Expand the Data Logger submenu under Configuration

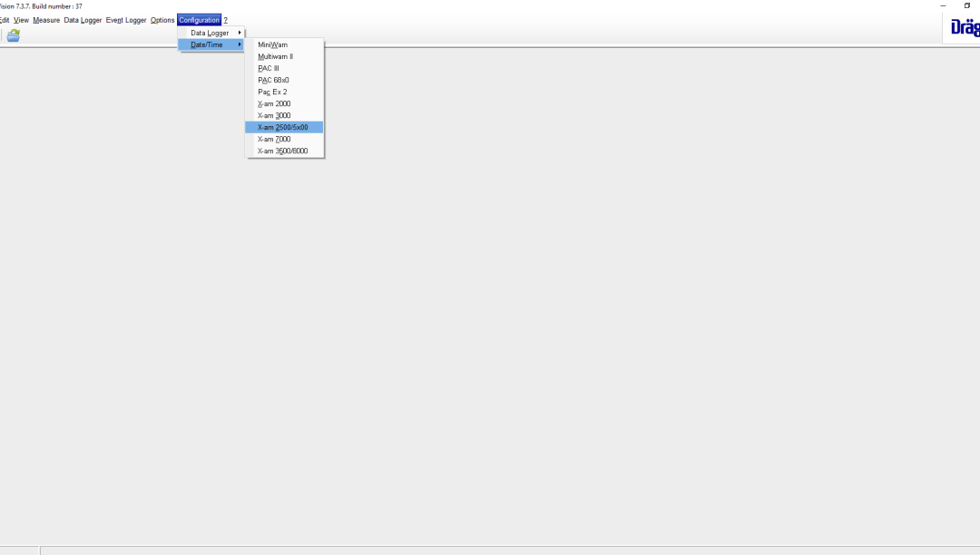click(211, 33)
